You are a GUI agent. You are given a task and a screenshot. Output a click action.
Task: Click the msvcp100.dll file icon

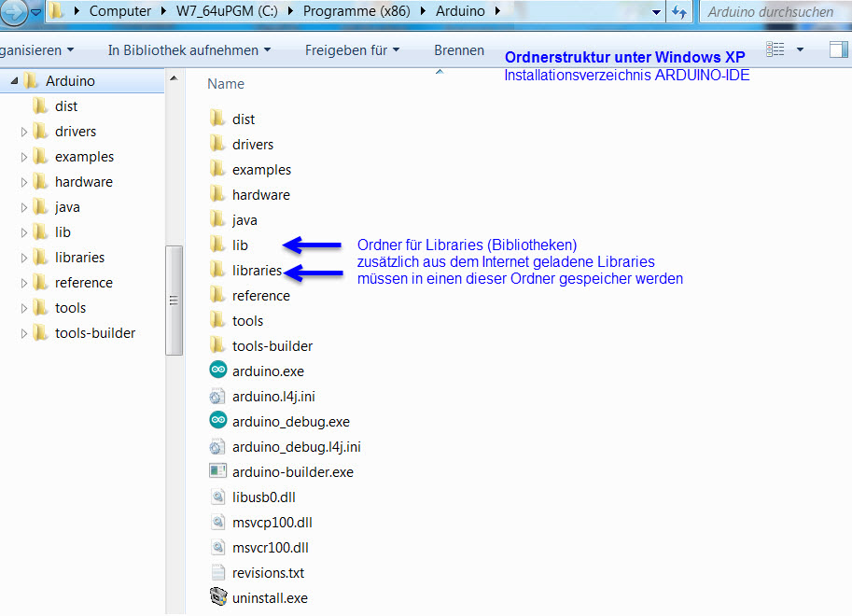tap(217, 522)
